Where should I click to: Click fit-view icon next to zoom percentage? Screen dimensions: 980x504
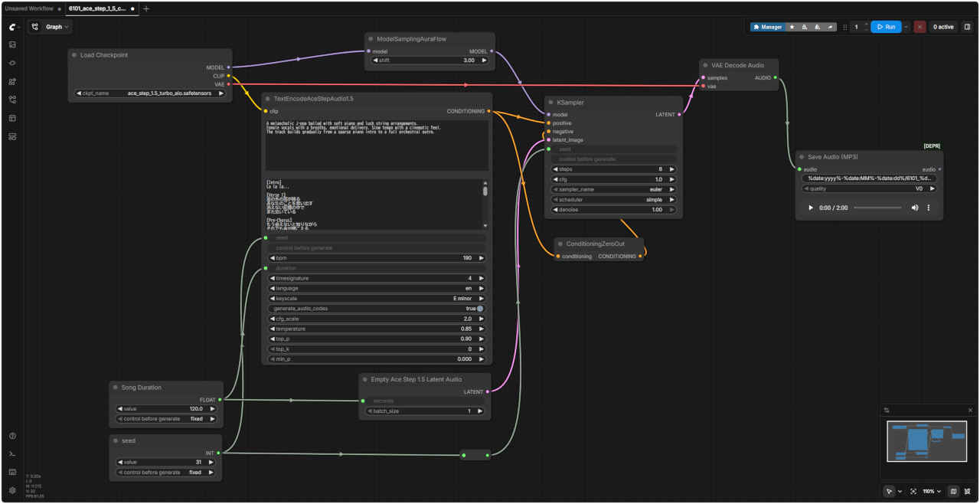tap(913, 491)
